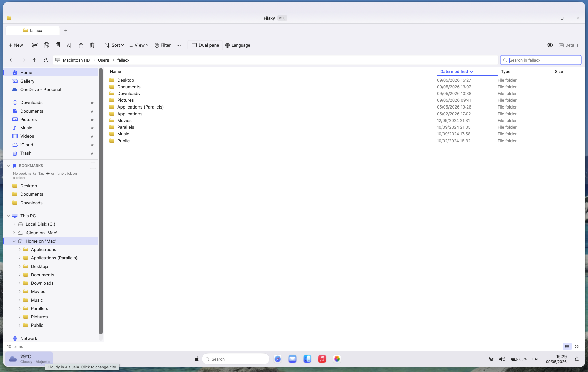This screenshot has height=372, width=588.
Task: Add a bookmark with the plus button
Action: click(93, 166)
